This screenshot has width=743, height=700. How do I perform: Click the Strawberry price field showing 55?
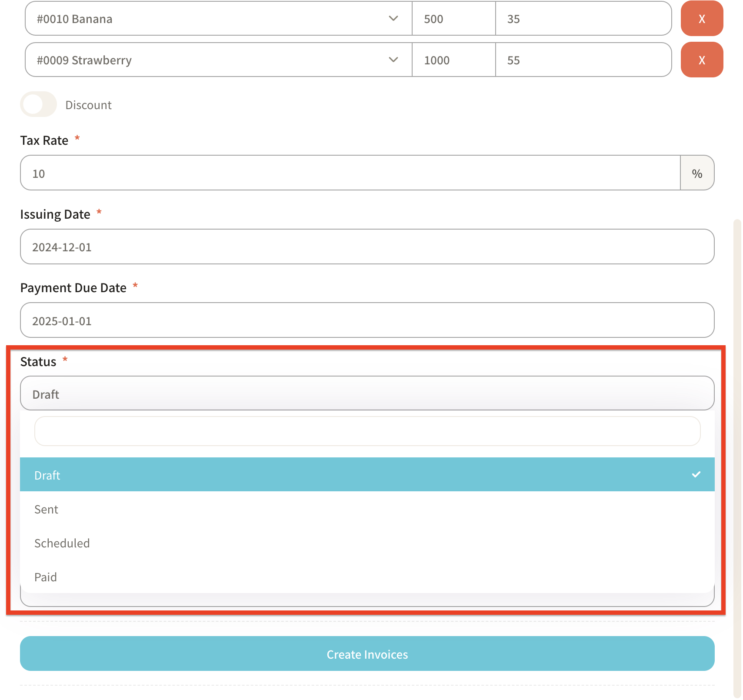[x=583, y=60]
